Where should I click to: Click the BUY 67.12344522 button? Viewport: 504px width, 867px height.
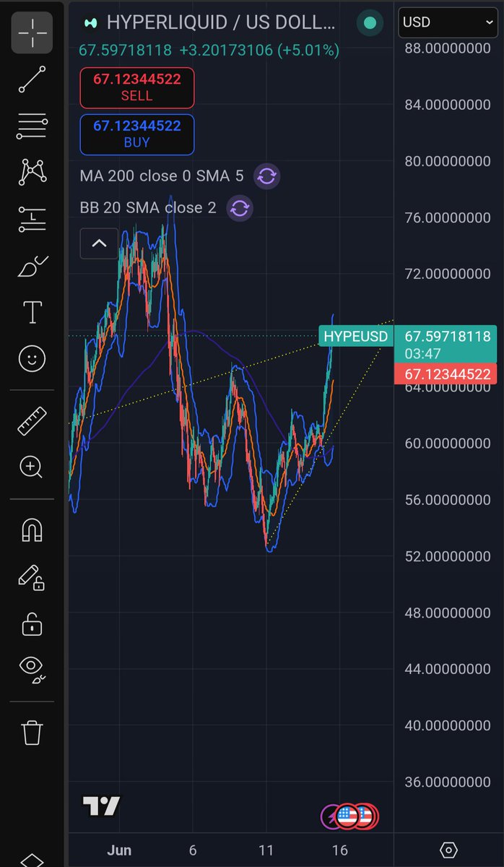pos(137,134)
